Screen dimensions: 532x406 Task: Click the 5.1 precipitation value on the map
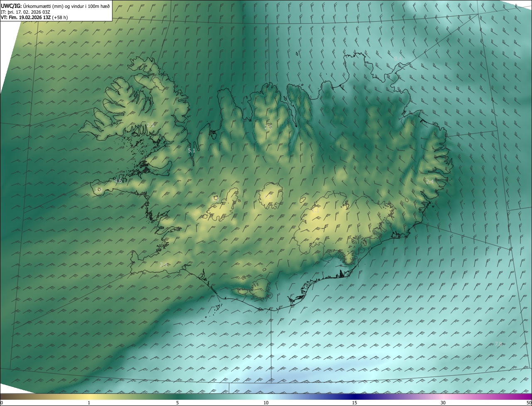(192, 151)
